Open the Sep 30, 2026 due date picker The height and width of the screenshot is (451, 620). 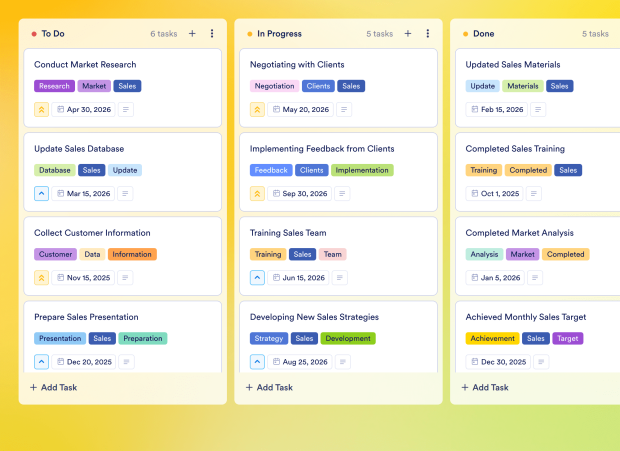tap(299, 194)
